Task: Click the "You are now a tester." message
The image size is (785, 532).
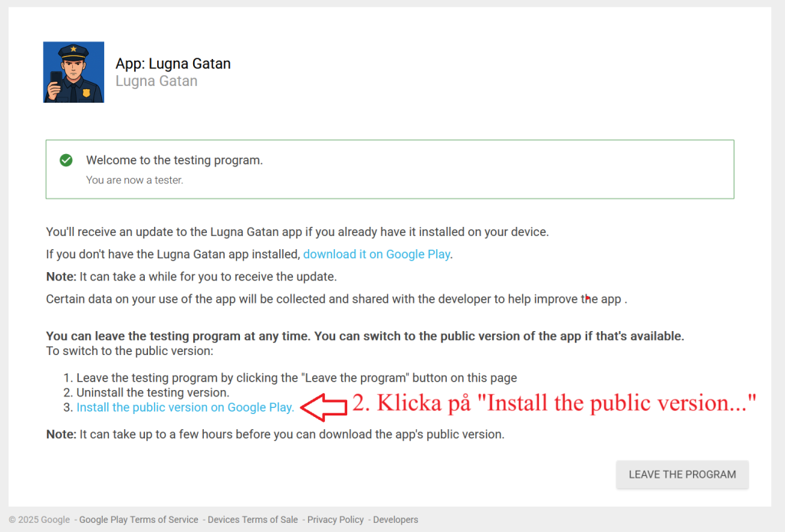Action: click(134, 180)
